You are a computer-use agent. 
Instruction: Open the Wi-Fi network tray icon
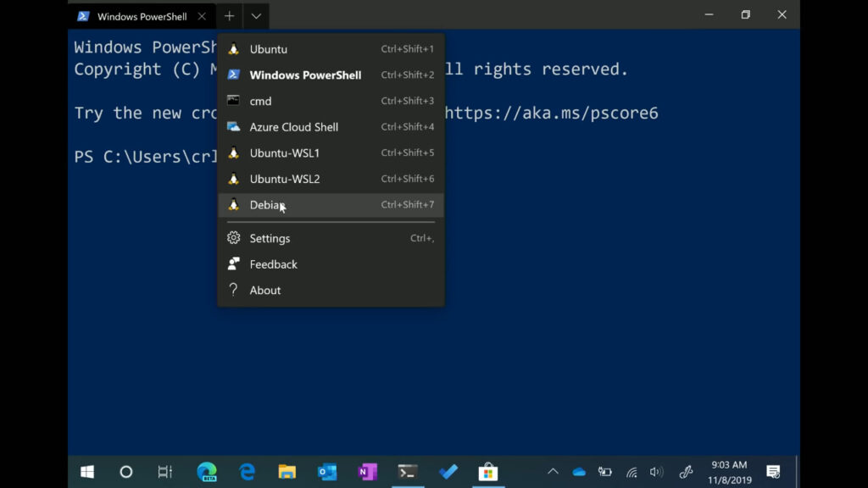tap(632, 472)
